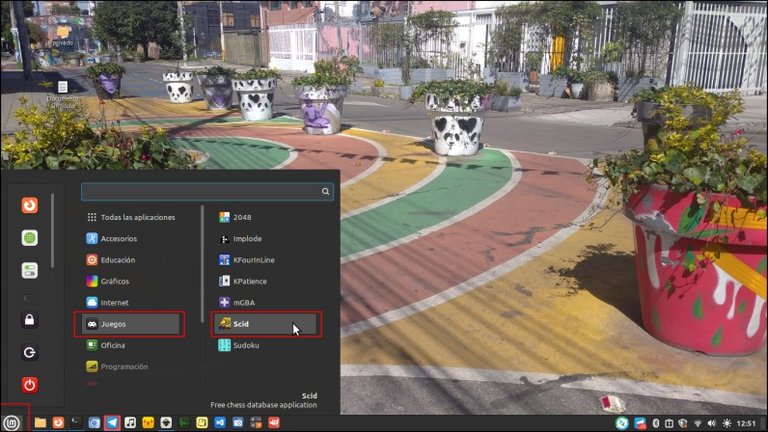Log out using the session icon
The width and height of the screenshot is (768, 432).
pos(29,353)
